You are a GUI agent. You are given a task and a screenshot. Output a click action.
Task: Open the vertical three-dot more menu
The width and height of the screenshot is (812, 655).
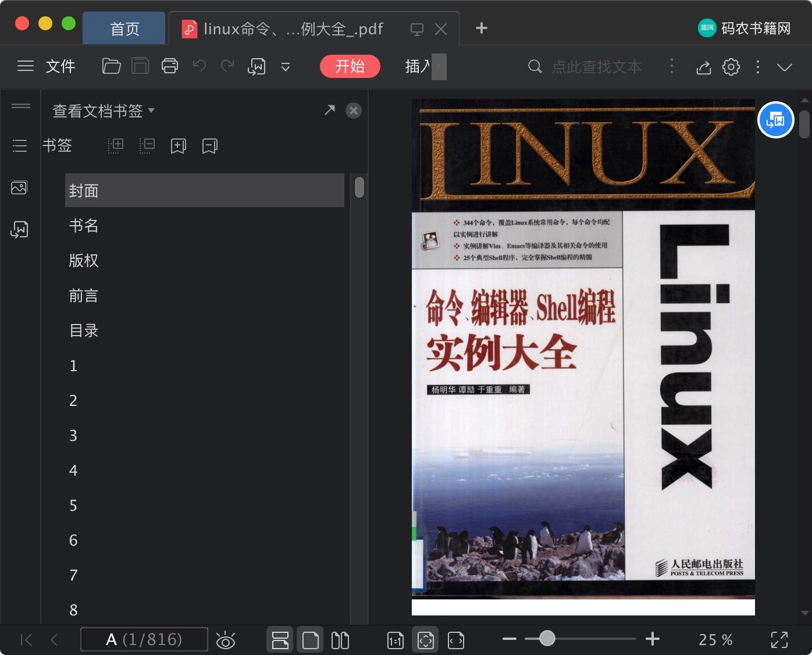pyautogui.click(x=758, y=67)
